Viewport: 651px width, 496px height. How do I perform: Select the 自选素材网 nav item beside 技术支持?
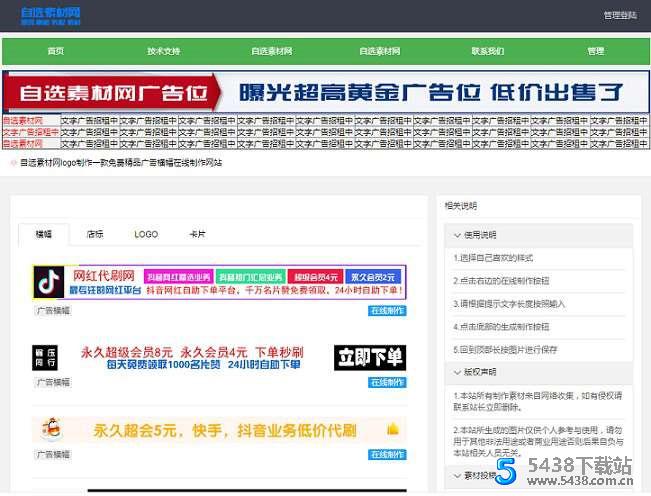(272, 51)
